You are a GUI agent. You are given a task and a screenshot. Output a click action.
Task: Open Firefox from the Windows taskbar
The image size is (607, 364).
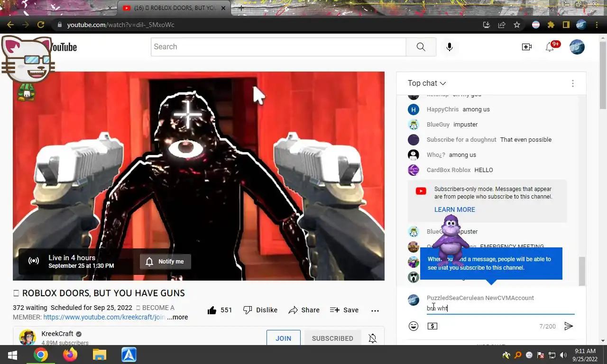tap(70, 355)
